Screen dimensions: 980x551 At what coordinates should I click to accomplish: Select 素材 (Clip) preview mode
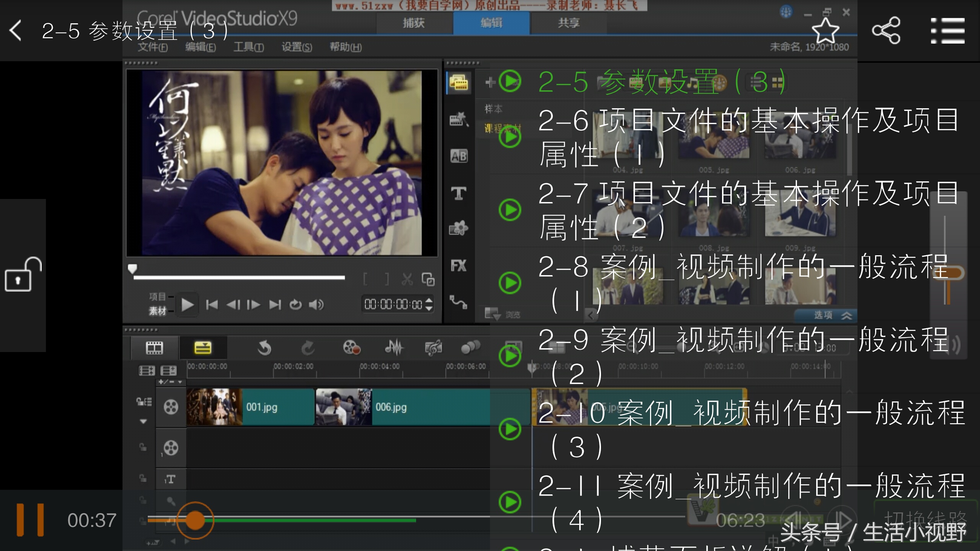[x=157, y=311]
